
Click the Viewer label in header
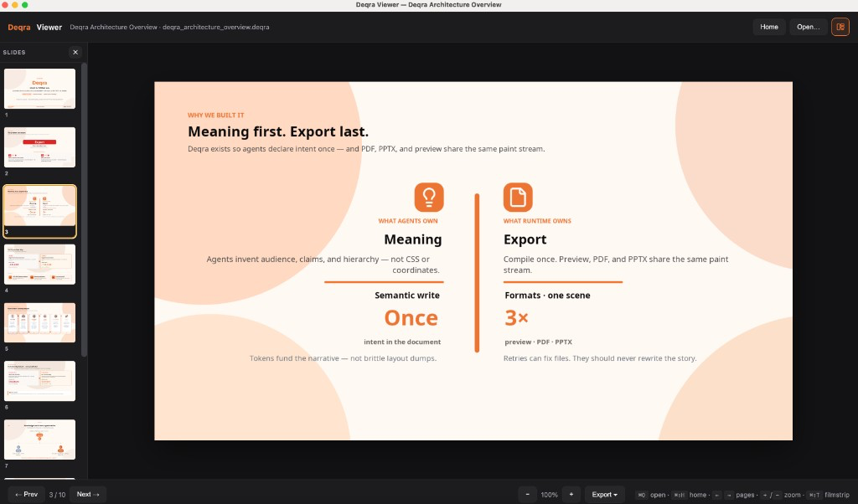[x=49, y=27]
